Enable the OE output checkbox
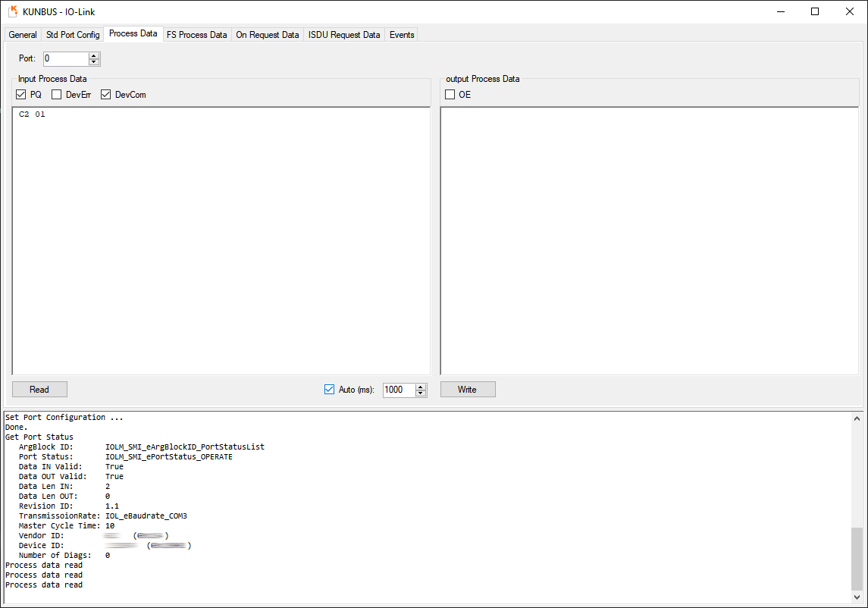The image size is (868, 608). tap(450, 95)
